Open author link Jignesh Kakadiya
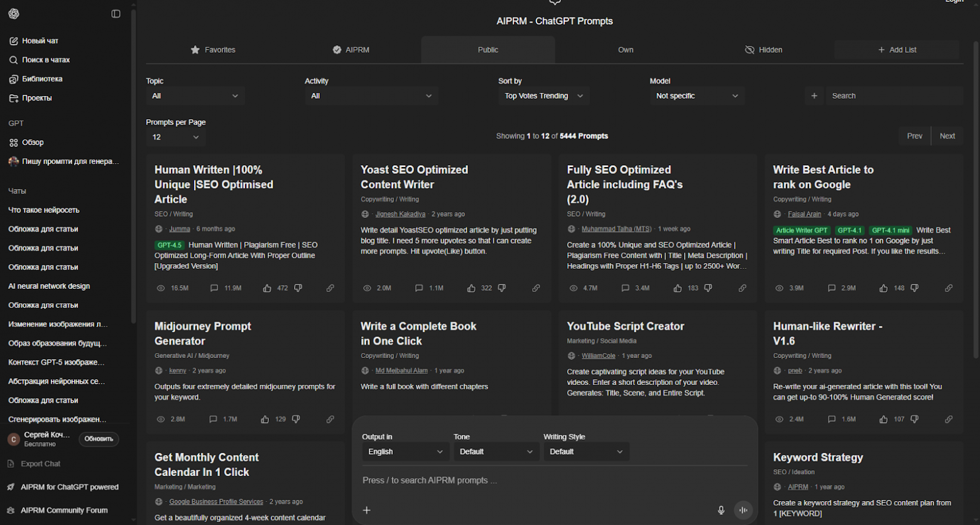This screenshot has width=980, height=525. [400, 214]
